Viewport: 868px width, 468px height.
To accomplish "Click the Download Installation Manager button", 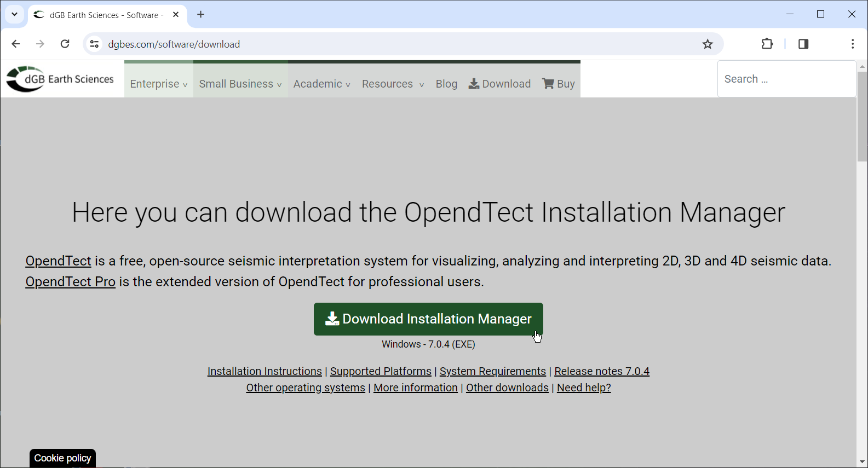I will (x=428, y=319).
